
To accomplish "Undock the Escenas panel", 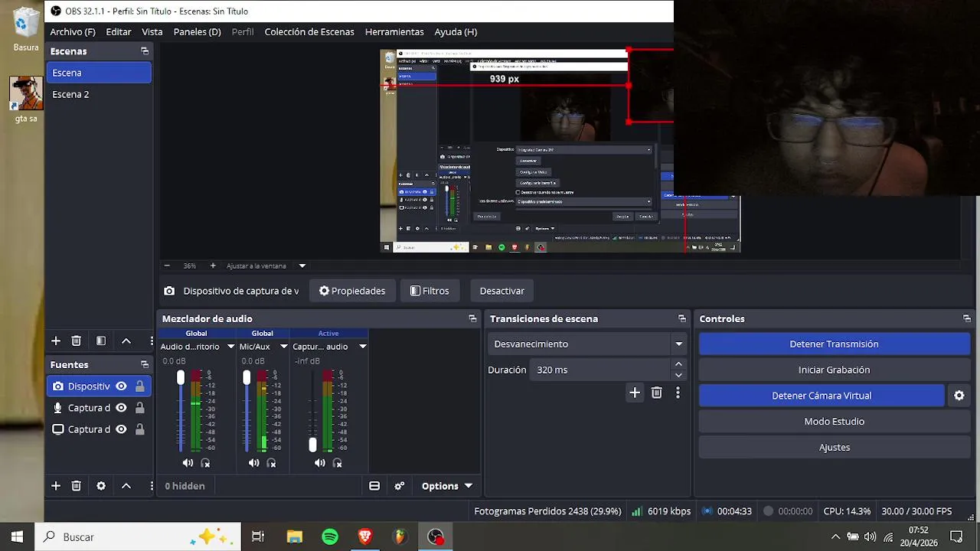I will click(x=145, y=51).
